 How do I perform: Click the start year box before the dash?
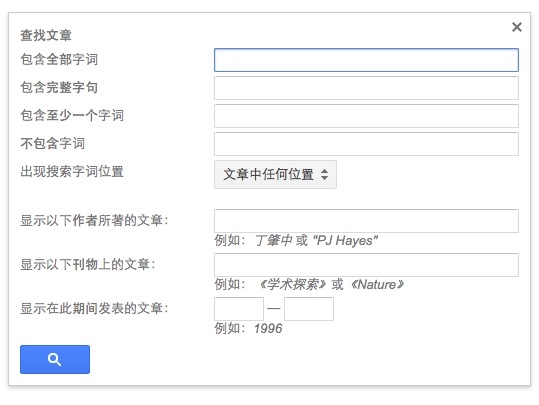(239, 309)
